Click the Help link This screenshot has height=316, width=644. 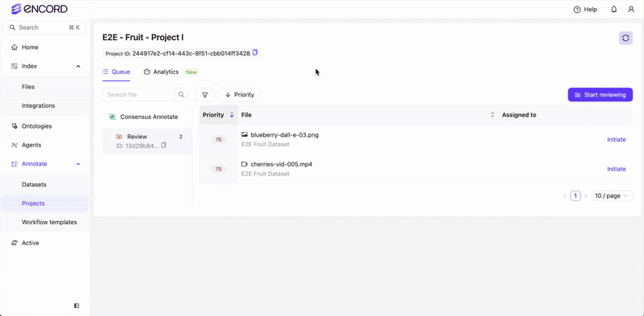(585, 10)
